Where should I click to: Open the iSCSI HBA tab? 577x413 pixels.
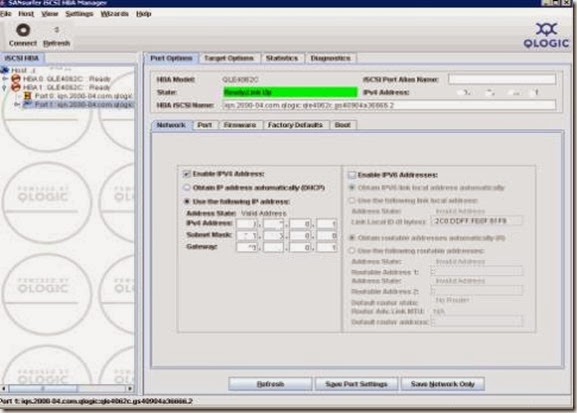22,58
